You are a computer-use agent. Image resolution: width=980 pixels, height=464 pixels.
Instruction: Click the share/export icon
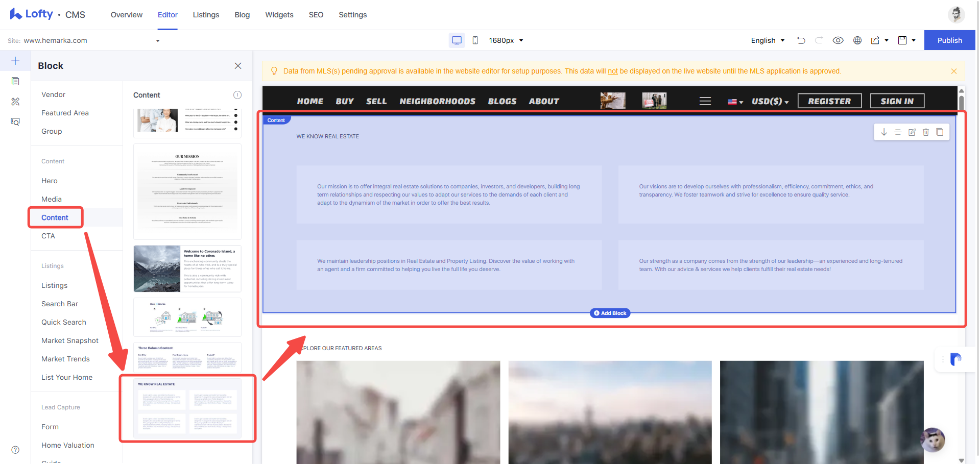click(x=875, y=40)
